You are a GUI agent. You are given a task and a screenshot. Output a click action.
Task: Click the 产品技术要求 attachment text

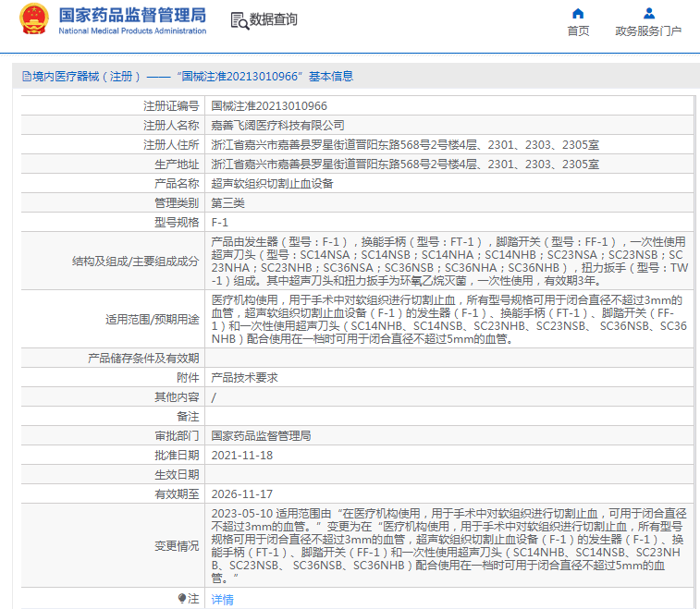tap(244, 377)
